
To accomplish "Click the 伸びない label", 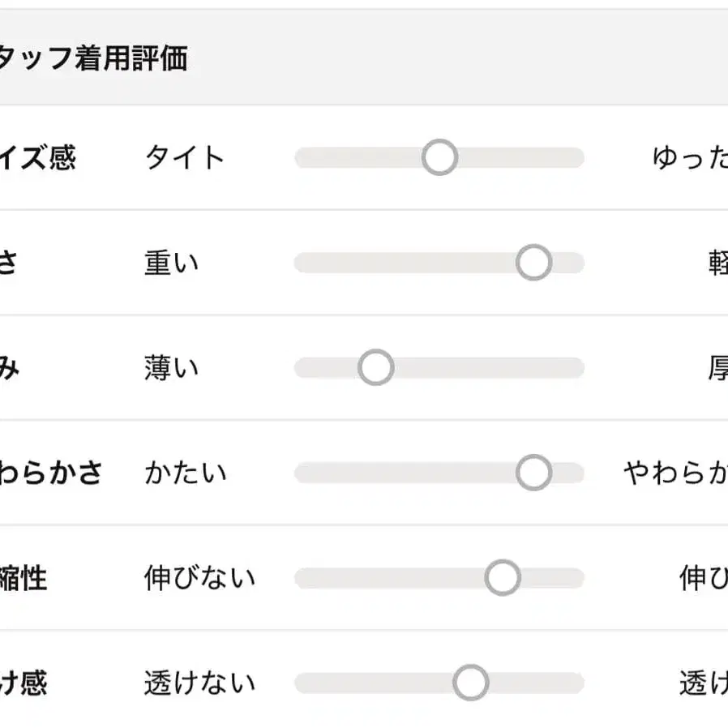I will pos(199,578).
